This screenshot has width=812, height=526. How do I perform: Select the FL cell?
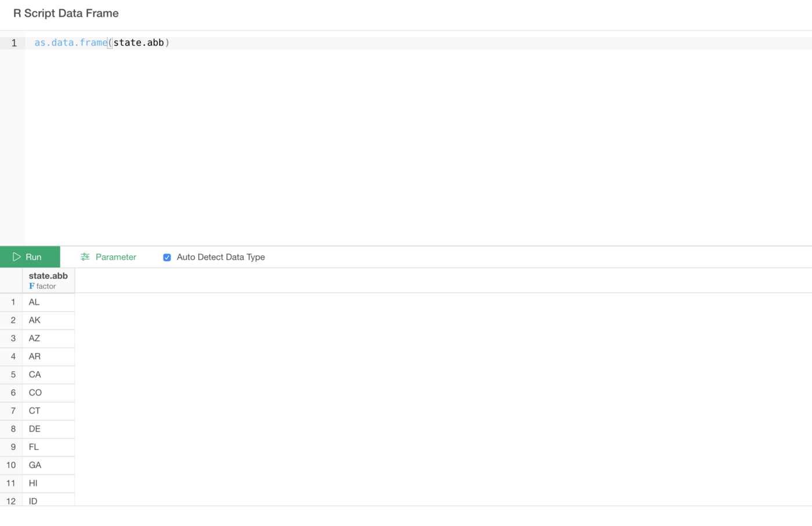[48, 447]
